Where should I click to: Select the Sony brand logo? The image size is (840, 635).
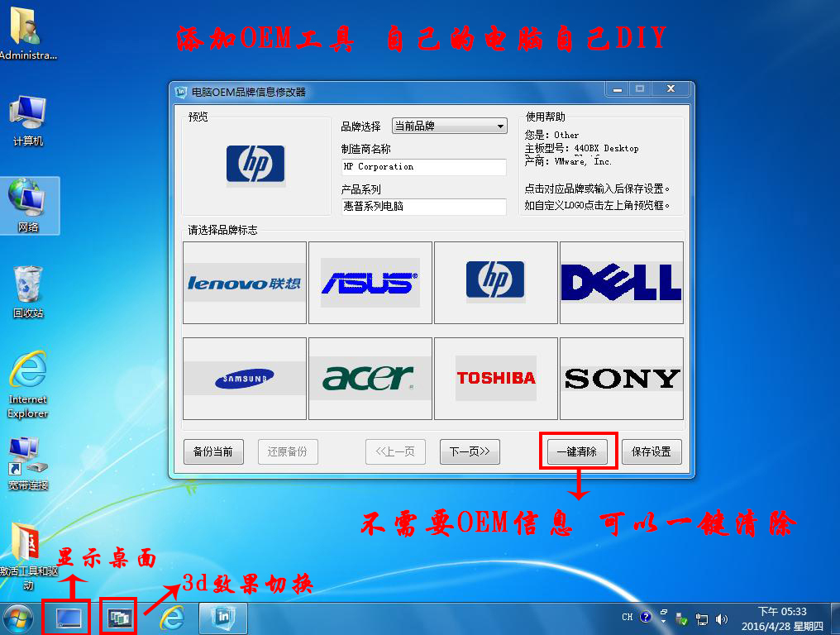pos(622,379)
